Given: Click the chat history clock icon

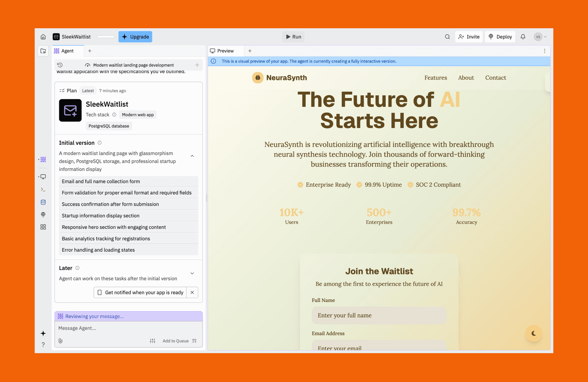Looking at the screenshot, I should 60,65.
